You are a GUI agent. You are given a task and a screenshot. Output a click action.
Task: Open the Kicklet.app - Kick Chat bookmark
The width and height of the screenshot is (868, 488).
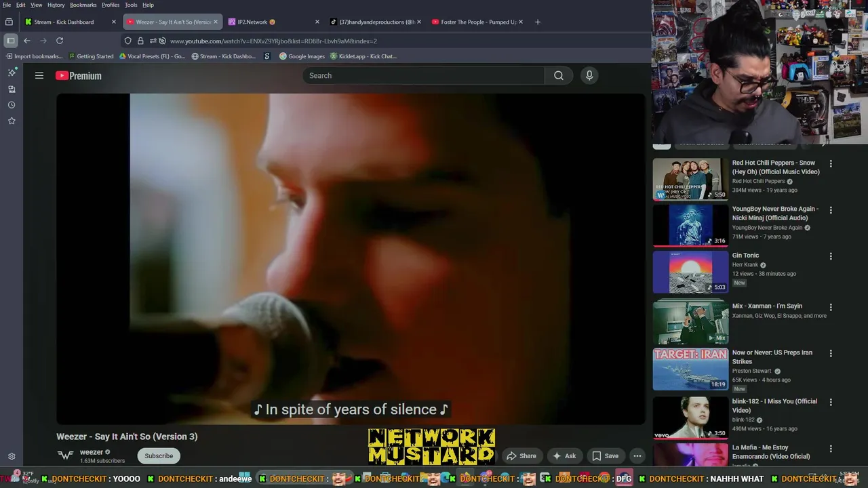coord(363,56)
